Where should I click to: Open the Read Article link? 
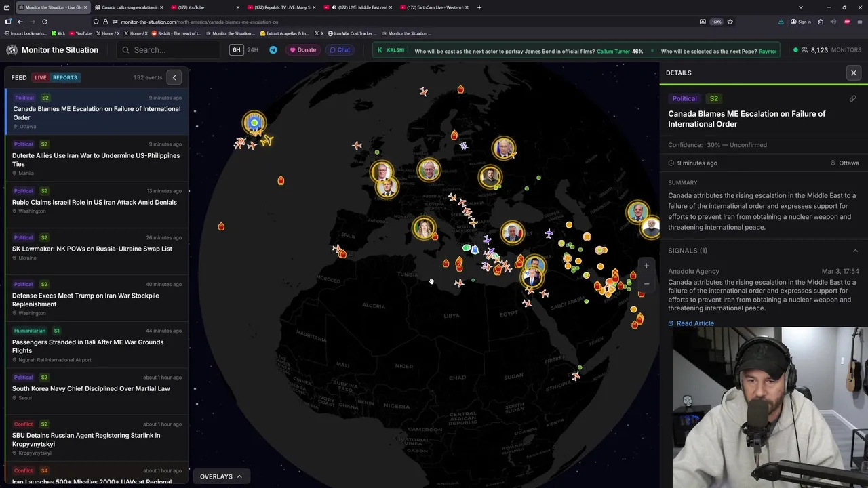coord(691,323)
